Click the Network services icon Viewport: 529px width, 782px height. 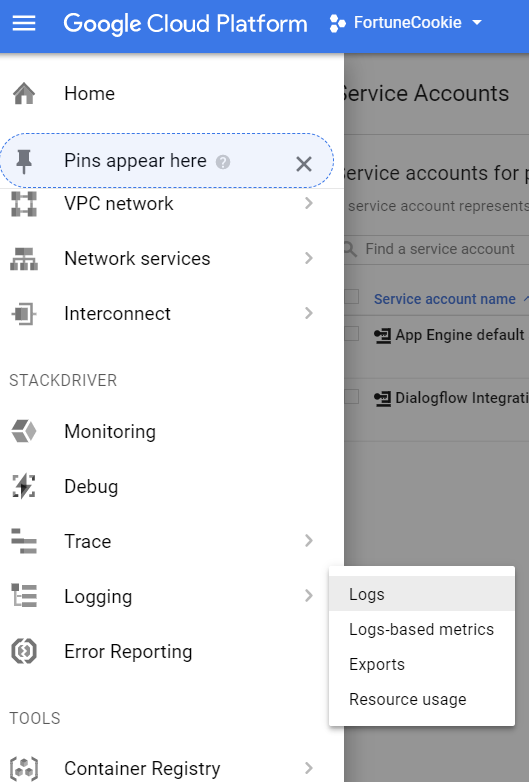coord(24,259)
